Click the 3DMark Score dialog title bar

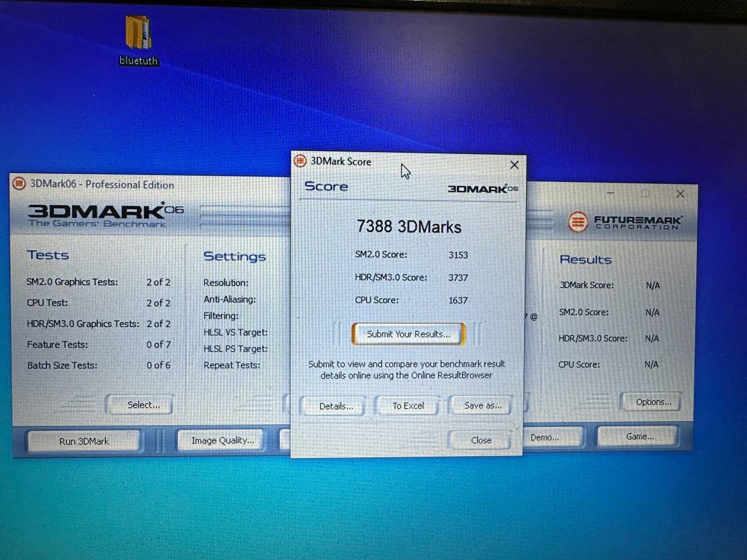pos(409,162)
